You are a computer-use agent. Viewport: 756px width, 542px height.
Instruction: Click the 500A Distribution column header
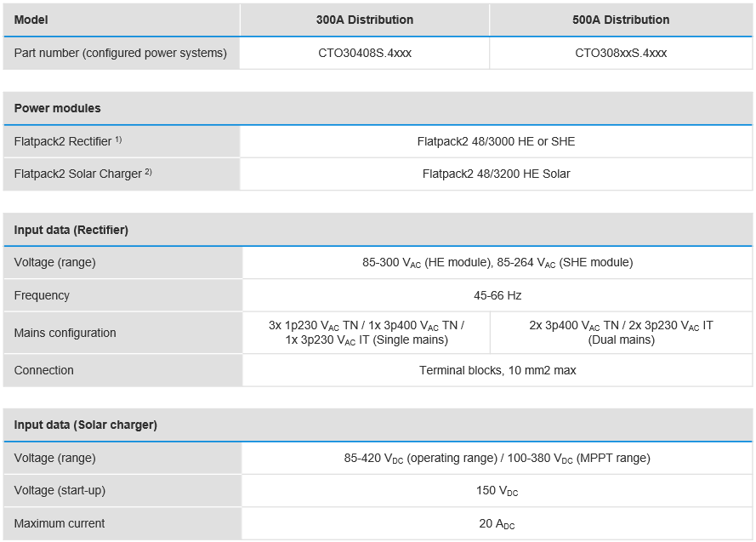click(x=621, y=20)
